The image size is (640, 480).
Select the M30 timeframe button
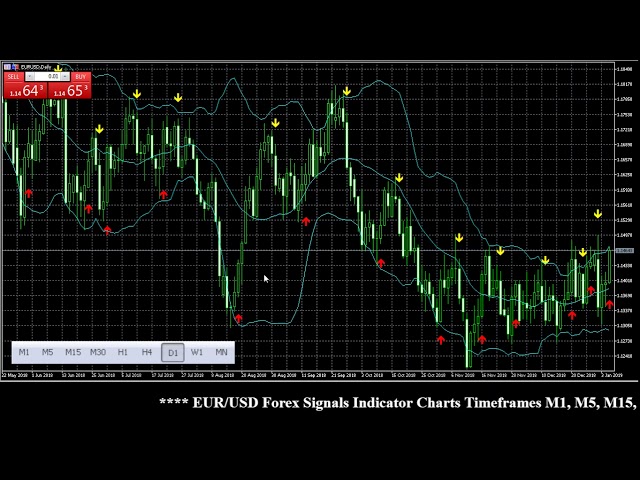point(98,352)
